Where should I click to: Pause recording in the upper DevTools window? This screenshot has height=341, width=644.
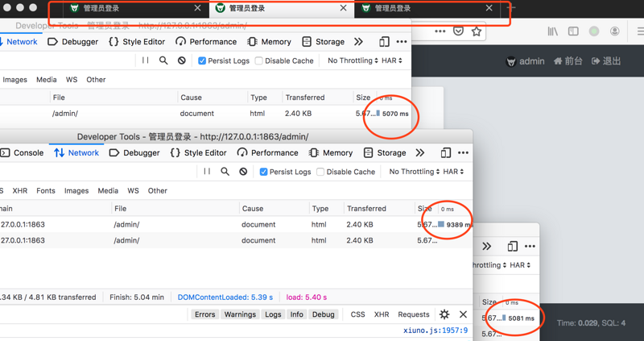[x=146, y=60]
